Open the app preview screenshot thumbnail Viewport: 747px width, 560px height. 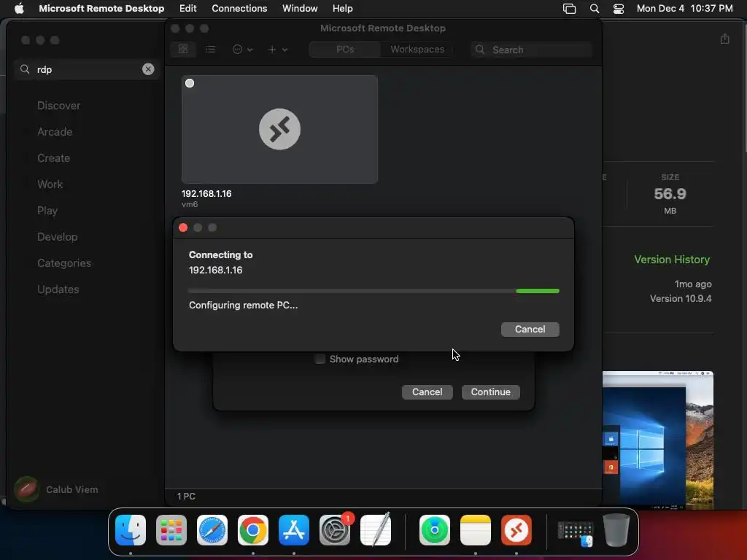coord(658,440)
